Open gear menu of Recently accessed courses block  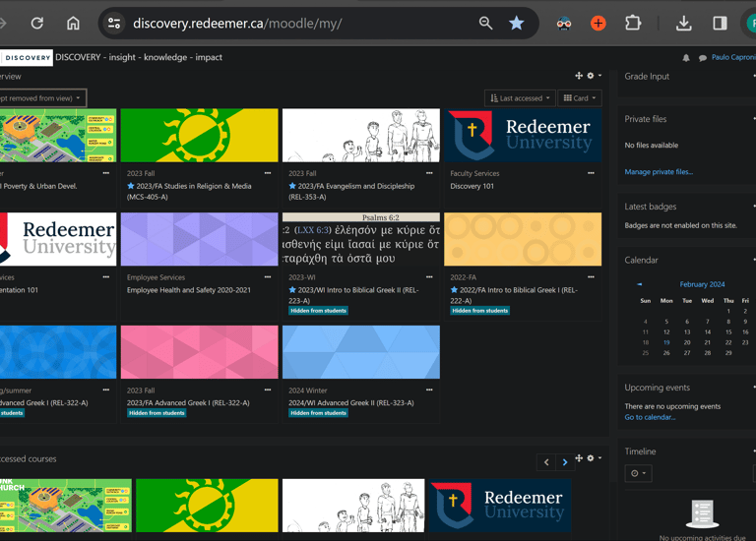(594, 458)
